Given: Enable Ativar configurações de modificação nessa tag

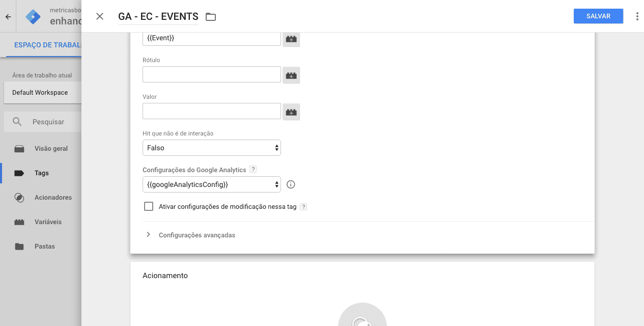Looking at the screenshot, I should (148, 206).
